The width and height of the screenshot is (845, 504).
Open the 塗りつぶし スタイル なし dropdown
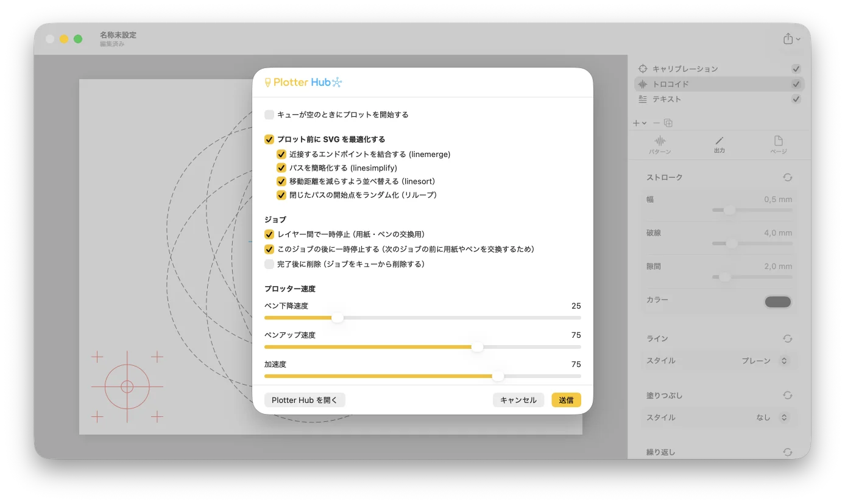click(773, 418)
